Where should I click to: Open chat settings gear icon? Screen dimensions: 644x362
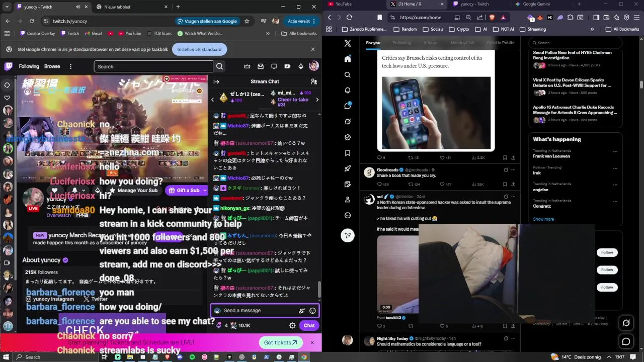tap(292, 325)
